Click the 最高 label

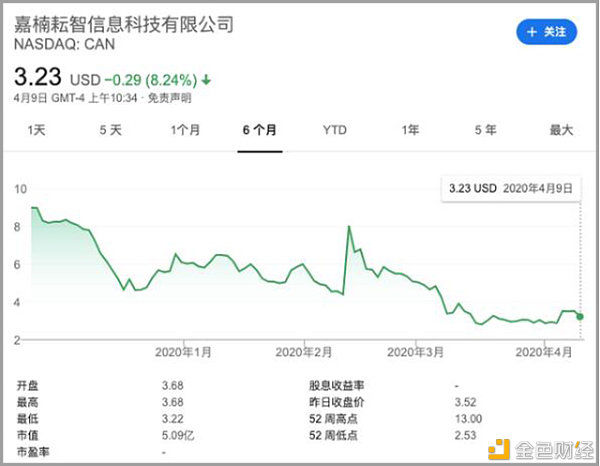[28, 402]
